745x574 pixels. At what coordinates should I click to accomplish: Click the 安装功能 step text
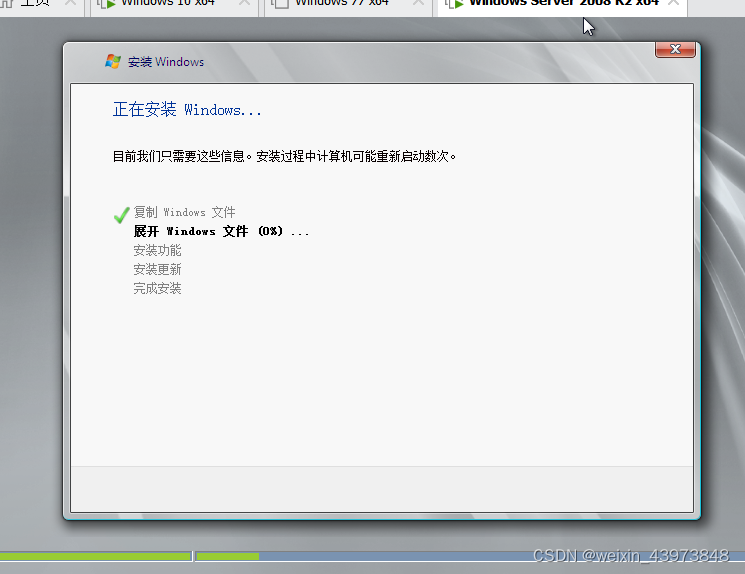pyautogui.click(x=157, y=250)
